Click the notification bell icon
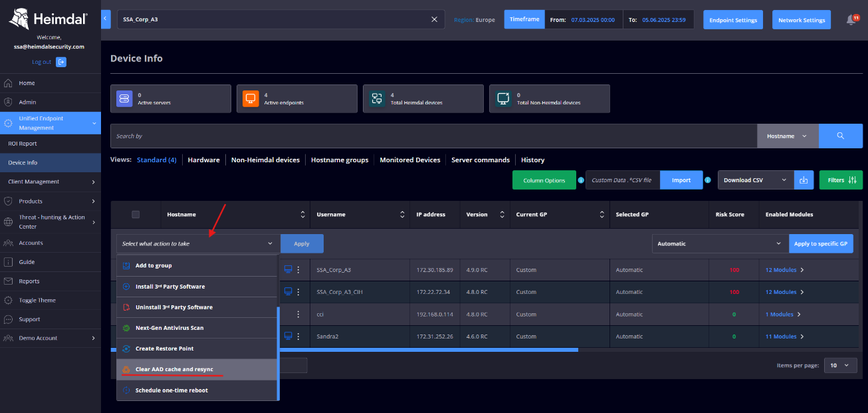The image size is (868, 413). 851,20
